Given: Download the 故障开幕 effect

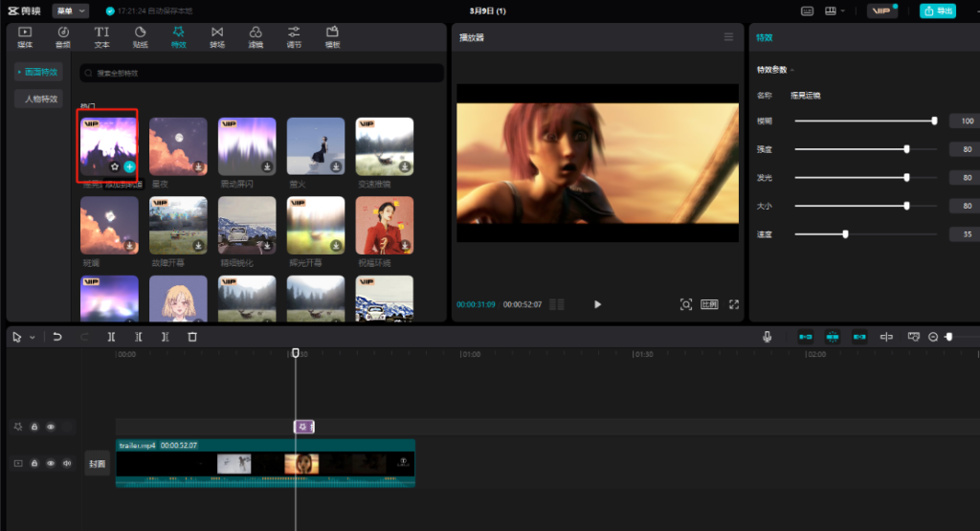Looking at the screenshot, I should point(198,246).
